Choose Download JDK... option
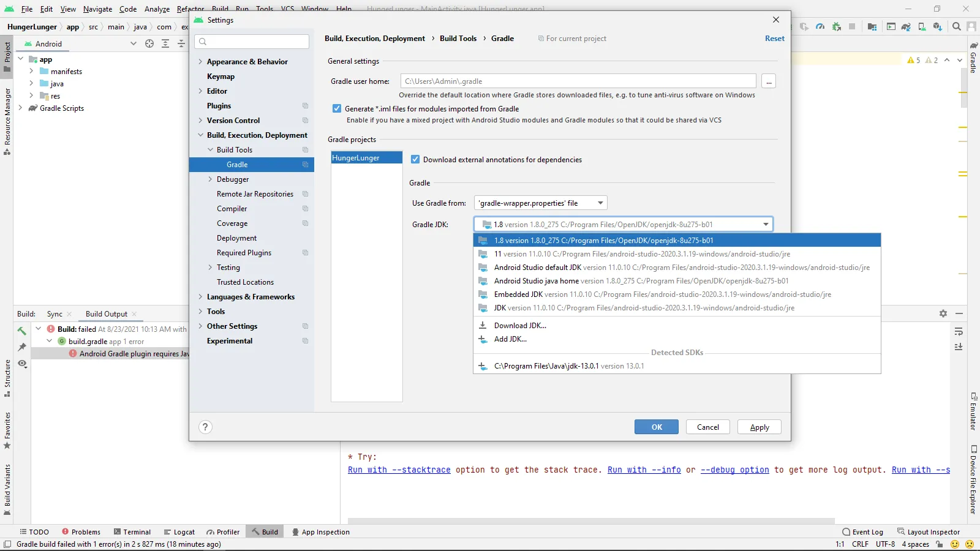Image resolution: width=980 pixels, height=551 pixels. pyautogui.click(x=677, y=326)
